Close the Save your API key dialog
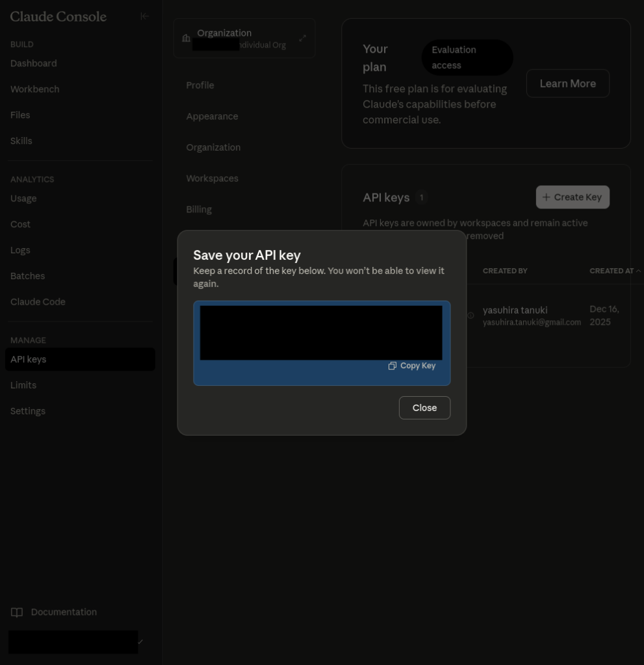Viewport: 644px width, 665px height. [x=424, y=408]
